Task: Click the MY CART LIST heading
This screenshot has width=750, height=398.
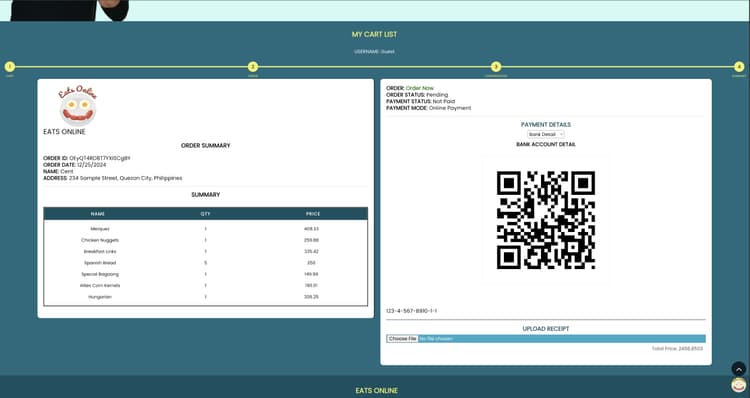Action: point(375,34)
